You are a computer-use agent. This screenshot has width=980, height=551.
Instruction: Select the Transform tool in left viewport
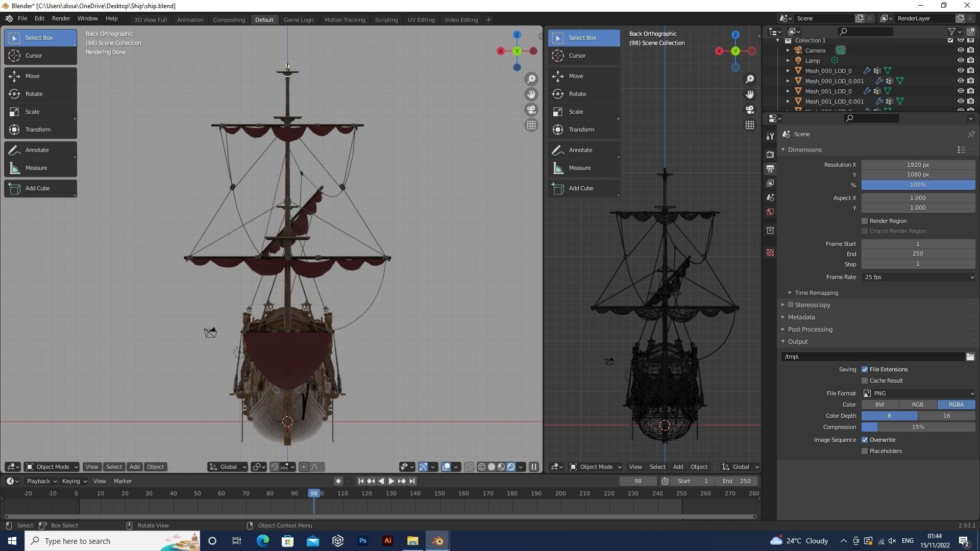point(40,130)
